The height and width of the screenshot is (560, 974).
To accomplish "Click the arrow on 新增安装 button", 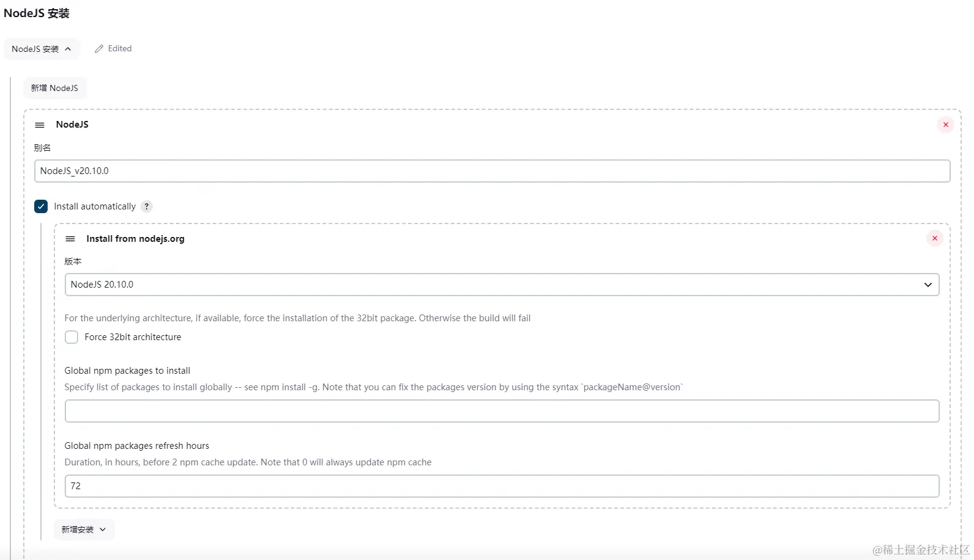I will [103, 529].
